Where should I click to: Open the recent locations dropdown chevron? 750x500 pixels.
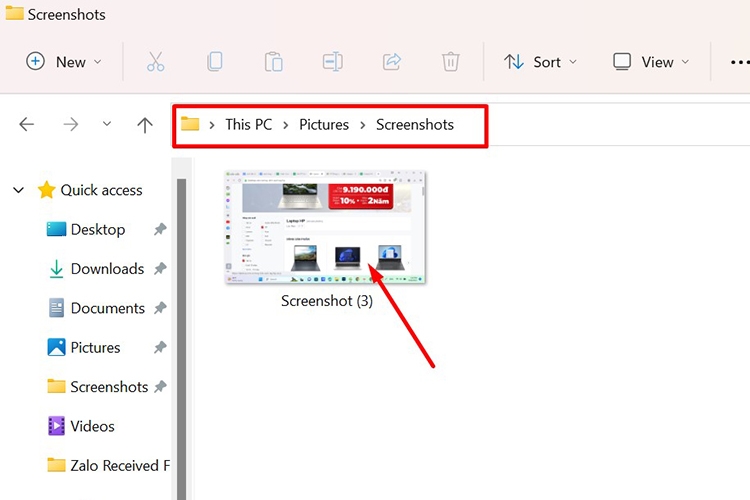(x=107, y=124)
